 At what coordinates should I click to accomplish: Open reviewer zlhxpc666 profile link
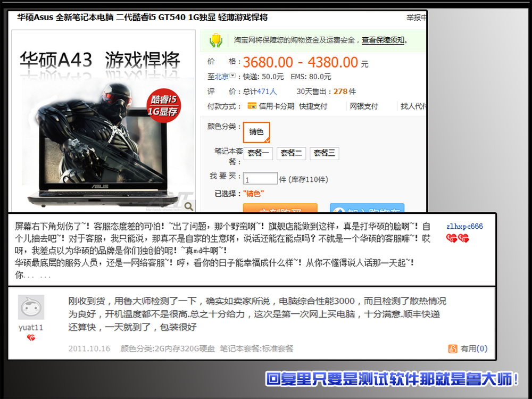pos(464,227)
